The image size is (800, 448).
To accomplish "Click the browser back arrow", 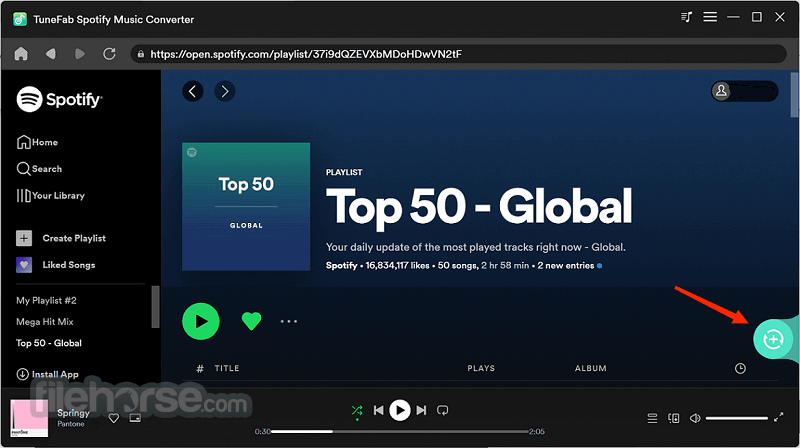I will coord(50,54).
